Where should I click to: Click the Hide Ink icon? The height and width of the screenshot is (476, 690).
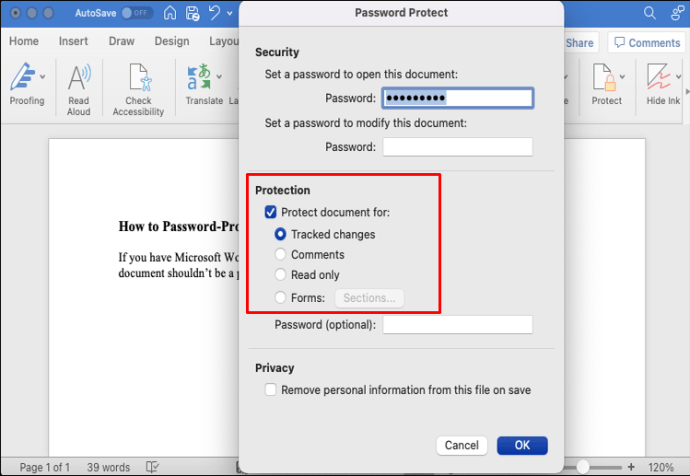coord(658,77)
